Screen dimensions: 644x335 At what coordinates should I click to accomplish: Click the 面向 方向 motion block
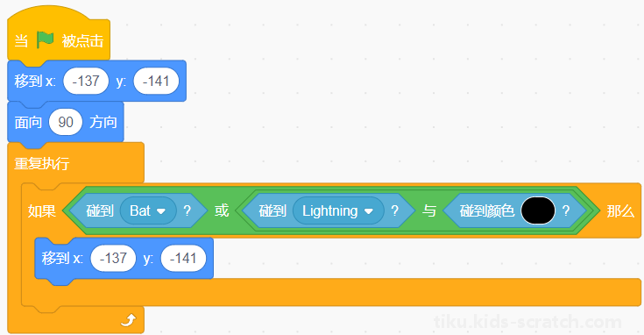coord(66,122)
